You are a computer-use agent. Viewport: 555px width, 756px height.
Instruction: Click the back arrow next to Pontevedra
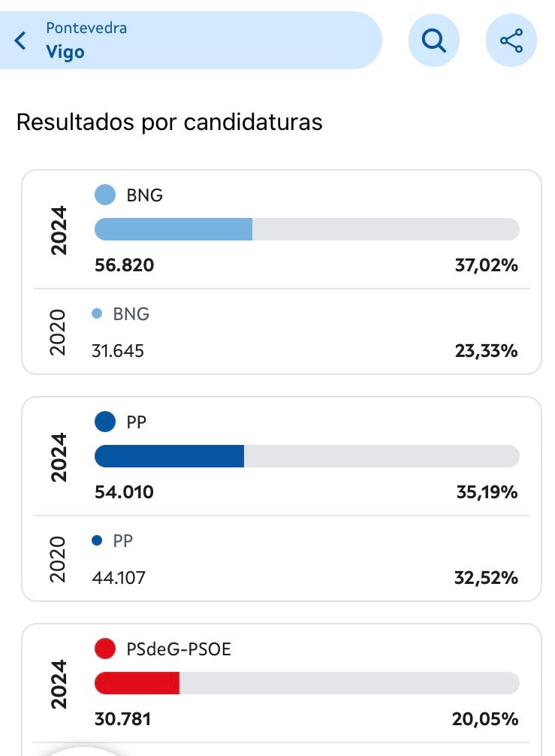(x=20, y=41)
